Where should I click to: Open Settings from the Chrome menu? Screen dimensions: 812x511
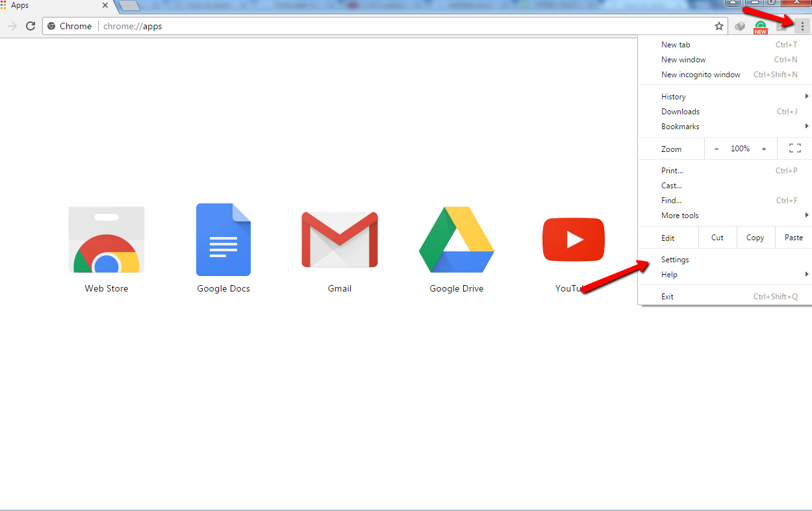pyautogui.click(x=725, y=260)
